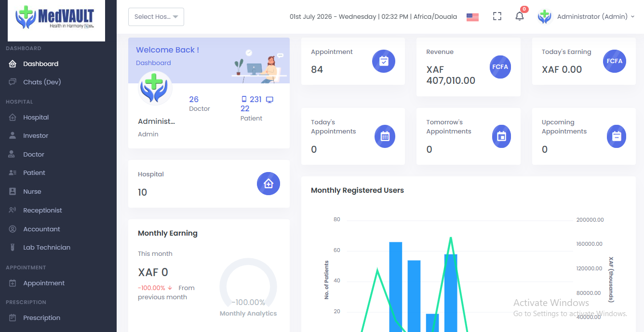This screenshot has height=332, width=644.
Task: Click the Appointment card check-calendar icon
Action: [x=384, y=61]
